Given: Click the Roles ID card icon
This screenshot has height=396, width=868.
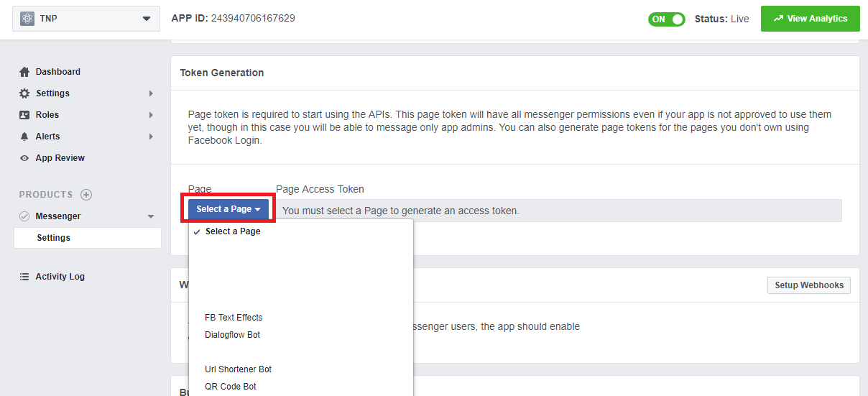Looking at the screenshot, I should [24, 115].
